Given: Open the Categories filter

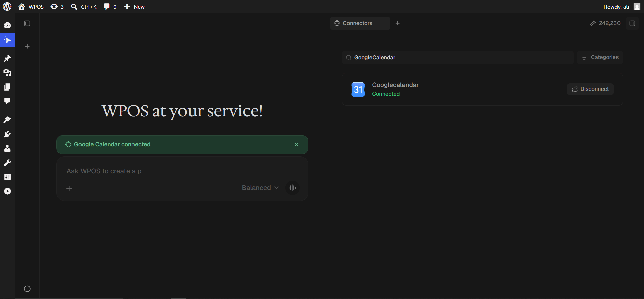Looking at the screenshot, I should click(x=600, y=57).
